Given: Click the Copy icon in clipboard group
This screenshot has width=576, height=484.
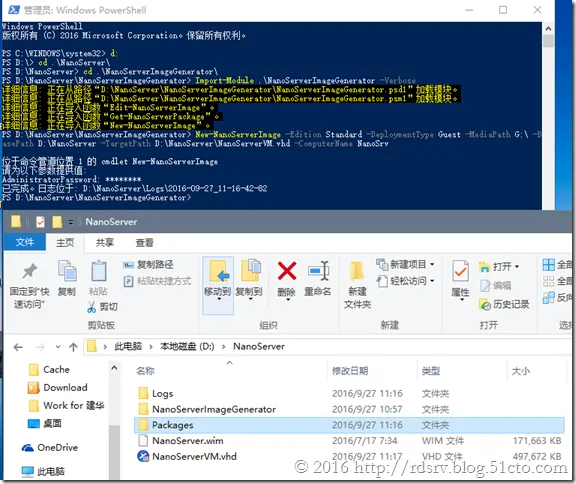Looking at the screenshot, I should 67,271.
